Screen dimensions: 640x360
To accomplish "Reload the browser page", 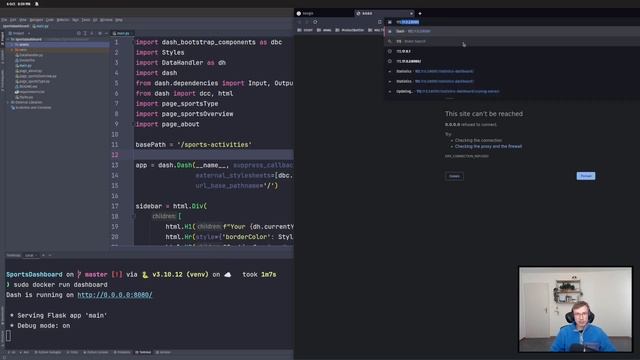I will point(315,22).
